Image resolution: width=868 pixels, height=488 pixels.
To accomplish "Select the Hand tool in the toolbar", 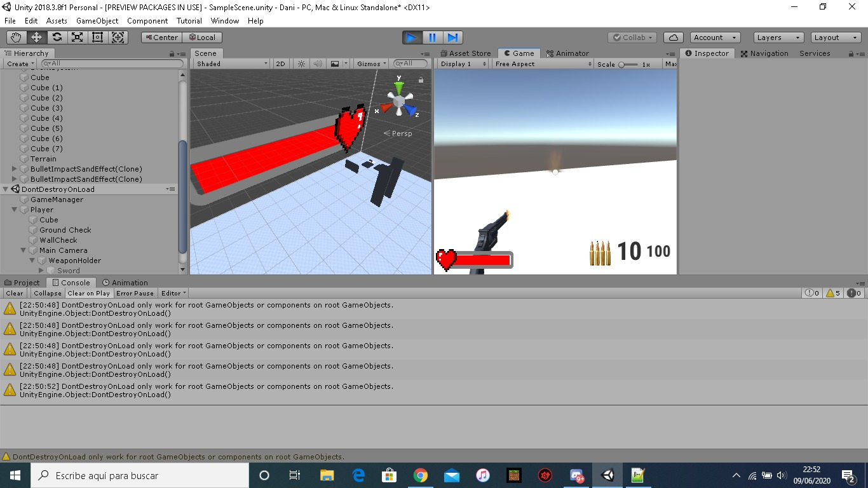I will [16, 37].
